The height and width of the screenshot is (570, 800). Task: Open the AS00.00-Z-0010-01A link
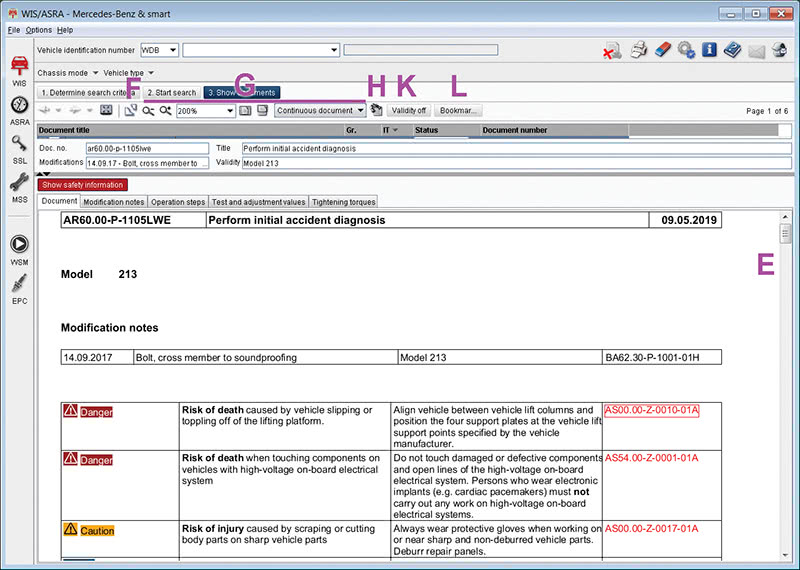point(652,410)
